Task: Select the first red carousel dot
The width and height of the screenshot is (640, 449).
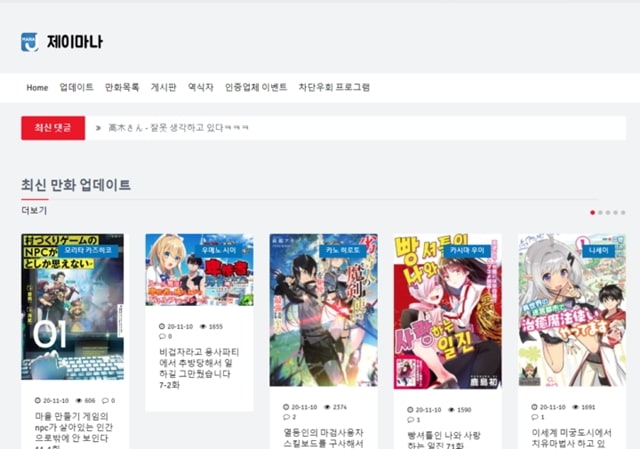Action: 592,213
